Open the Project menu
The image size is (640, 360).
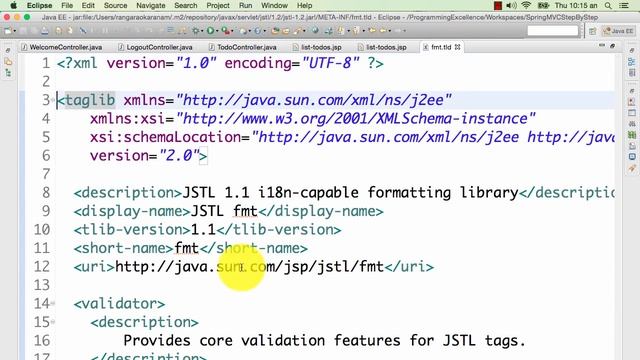tap(218, 6)
